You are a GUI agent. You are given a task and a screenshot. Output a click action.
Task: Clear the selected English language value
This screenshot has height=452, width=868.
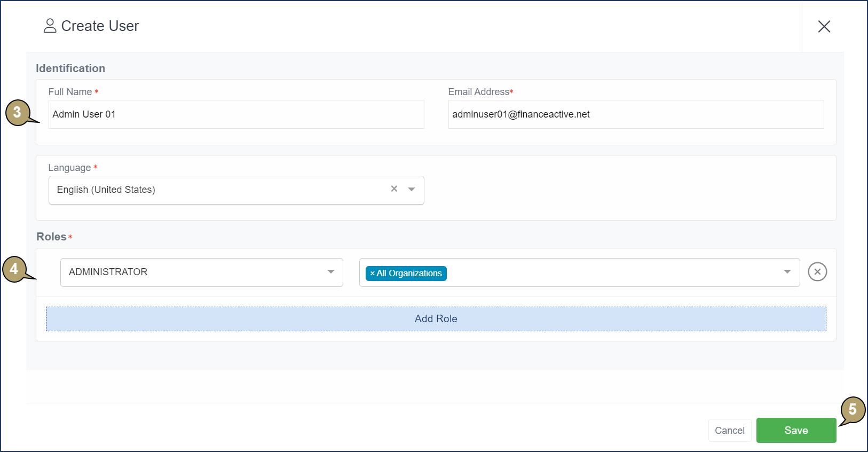point(394,189)
